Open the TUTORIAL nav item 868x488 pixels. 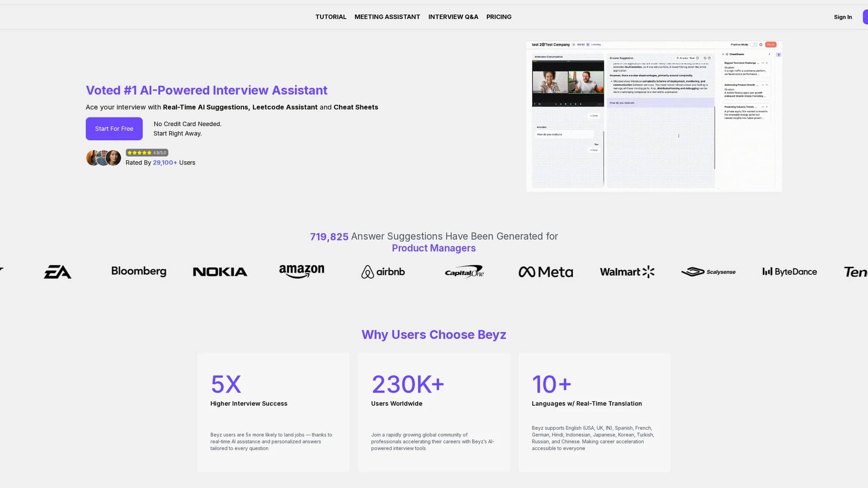point(330,17)
